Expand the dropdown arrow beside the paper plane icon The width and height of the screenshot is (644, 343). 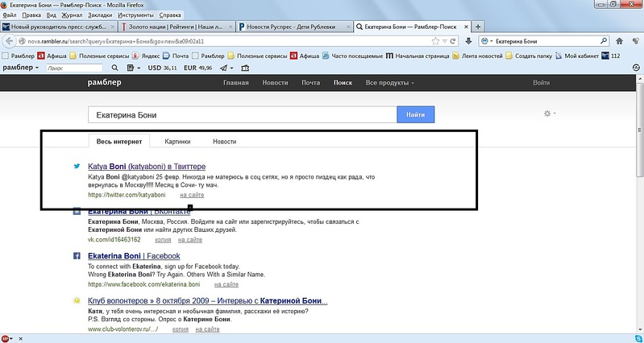click(231, 68)
